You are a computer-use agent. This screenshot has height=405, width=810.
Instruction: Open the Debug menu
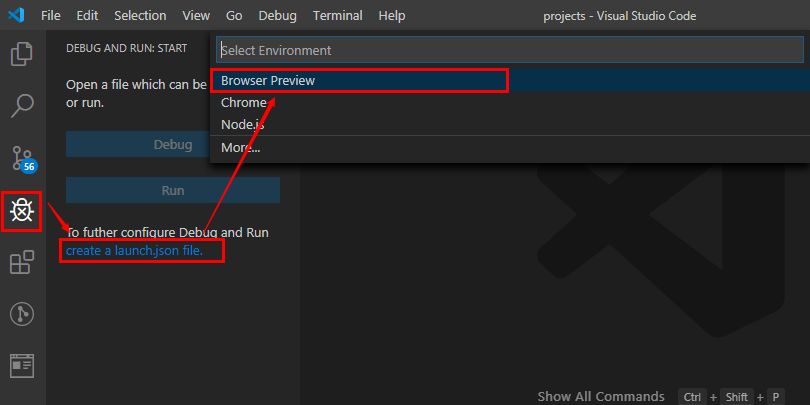[x=278, y=16]
